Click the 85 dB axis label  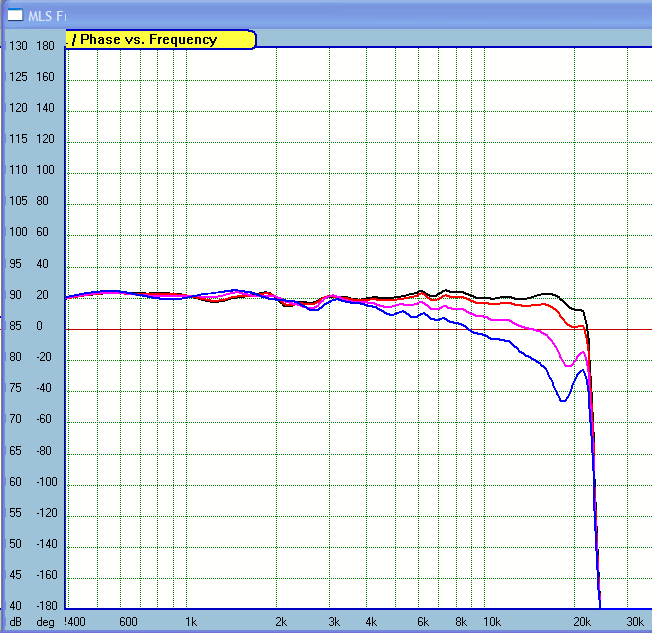(15, 325)
